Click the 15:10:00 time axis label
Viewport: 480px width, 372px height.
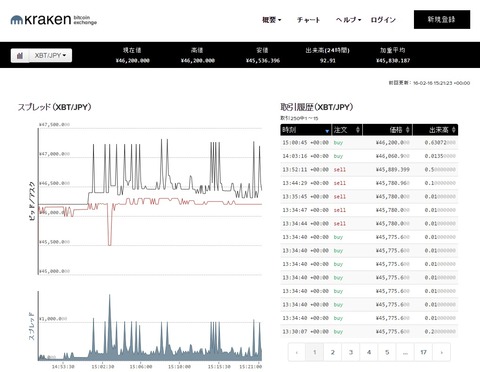[179, 367]
